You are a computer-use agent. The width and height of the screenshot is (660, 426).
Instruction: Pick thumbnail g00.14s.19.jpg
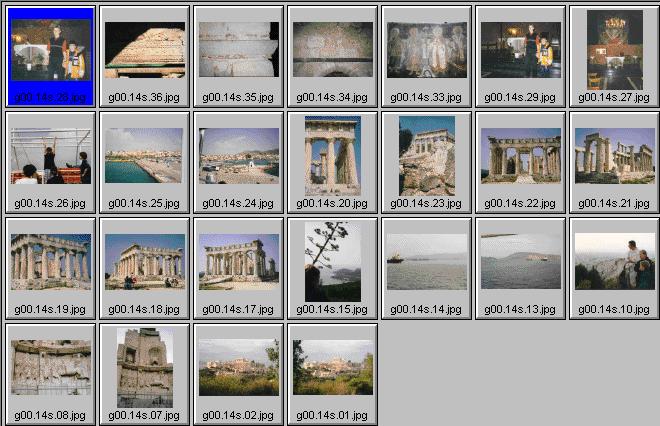51,262
